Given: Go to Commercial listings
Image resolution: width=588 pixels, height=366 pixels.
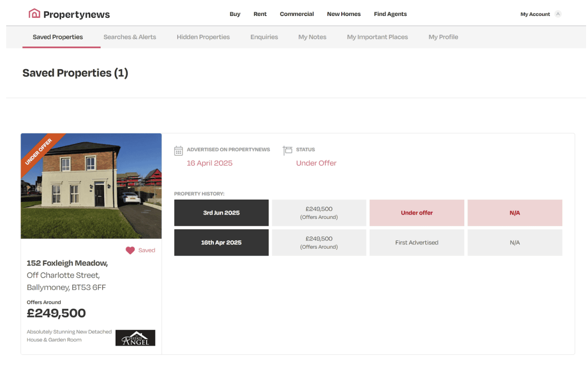Looking at the screenshot, I should click(297, 14).
